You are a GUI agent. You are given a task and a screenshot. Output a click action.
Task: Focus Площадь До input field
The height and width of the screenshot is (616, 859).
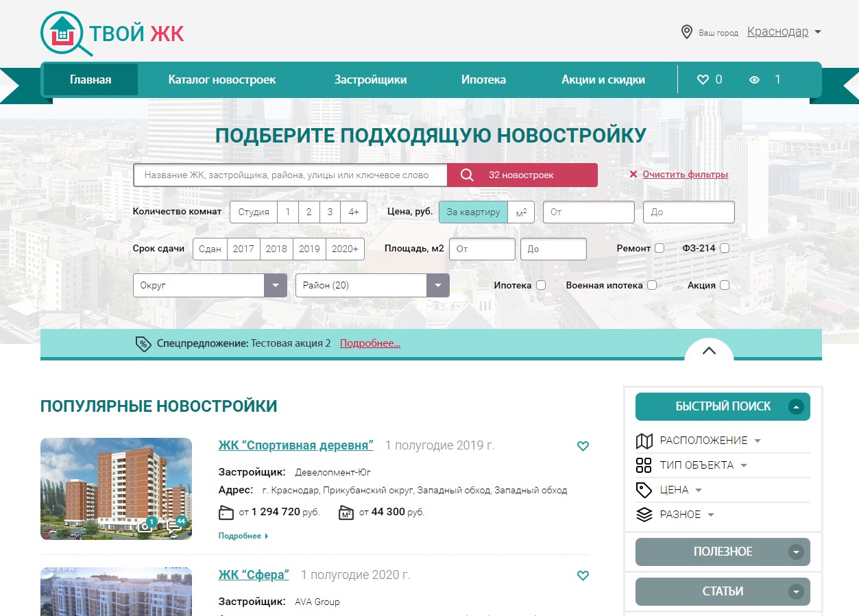coord(553,249)
